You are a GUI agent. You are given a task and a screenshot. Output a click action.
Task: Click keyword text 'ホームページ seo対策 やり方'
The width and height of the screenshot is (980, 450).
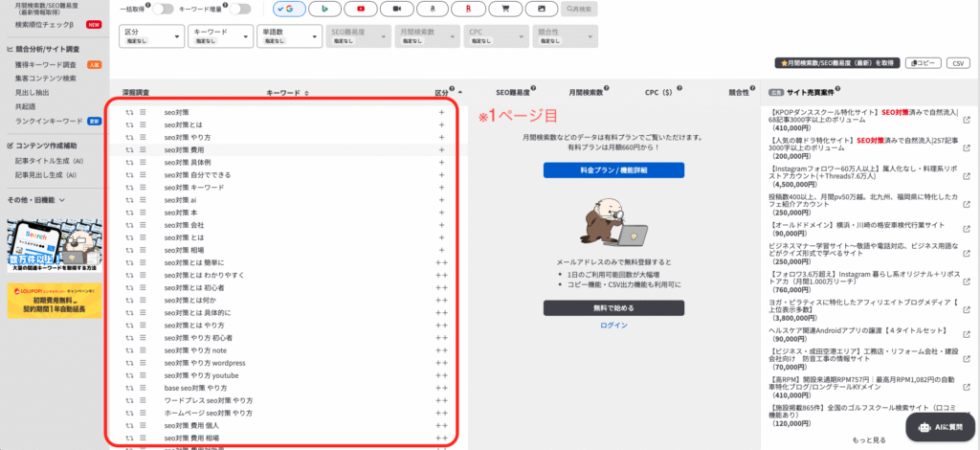pyautogui.click(x=209, y=413)
